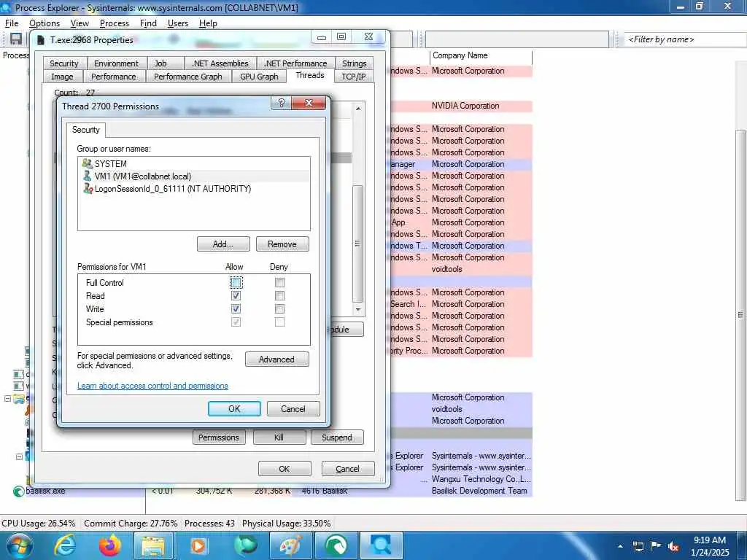Image resolution: width=747 pixels, height=560 pixels.
Task: Toggle Allow checkbox for Full Control
Action: tap(236, 282)
